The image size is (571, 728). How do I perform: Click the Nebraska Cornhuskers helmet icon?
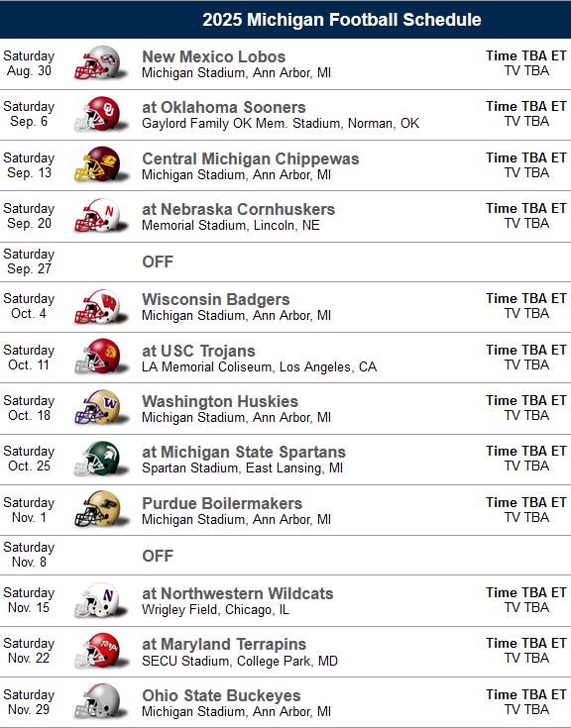(101, 216)
